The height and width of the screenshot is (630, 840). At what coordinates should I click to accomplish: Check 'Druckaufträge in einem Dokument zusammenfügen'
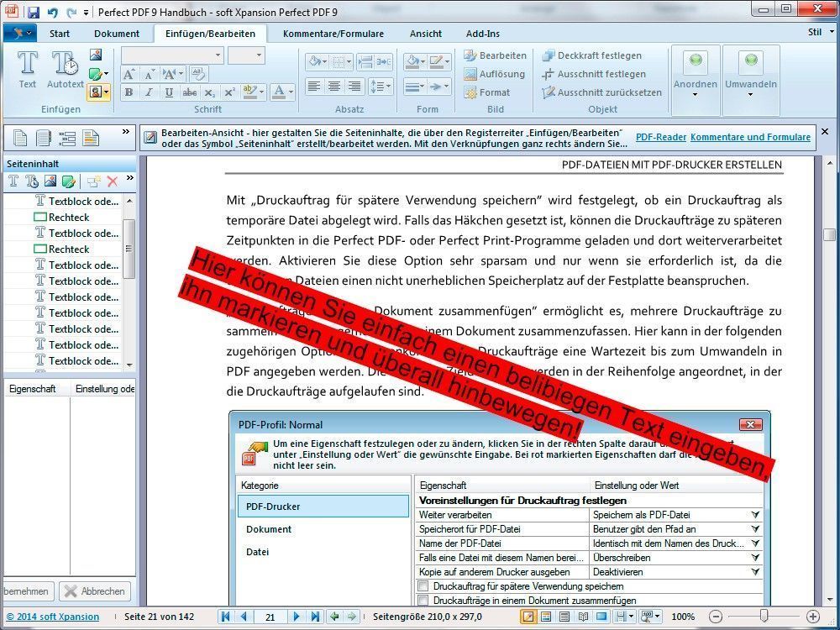[423, 600]
